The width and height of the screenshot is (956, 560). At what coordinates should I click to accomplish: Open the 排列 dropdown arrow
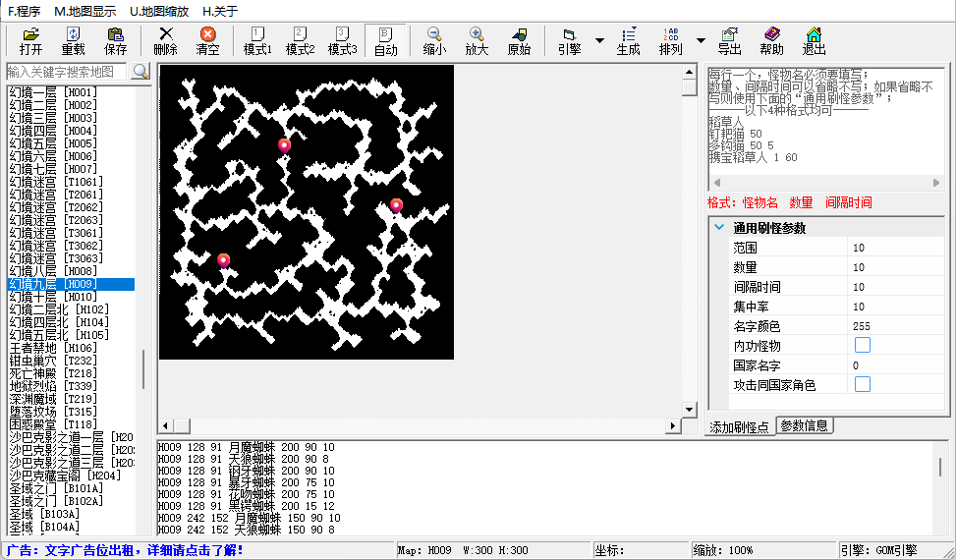[701, 41]
